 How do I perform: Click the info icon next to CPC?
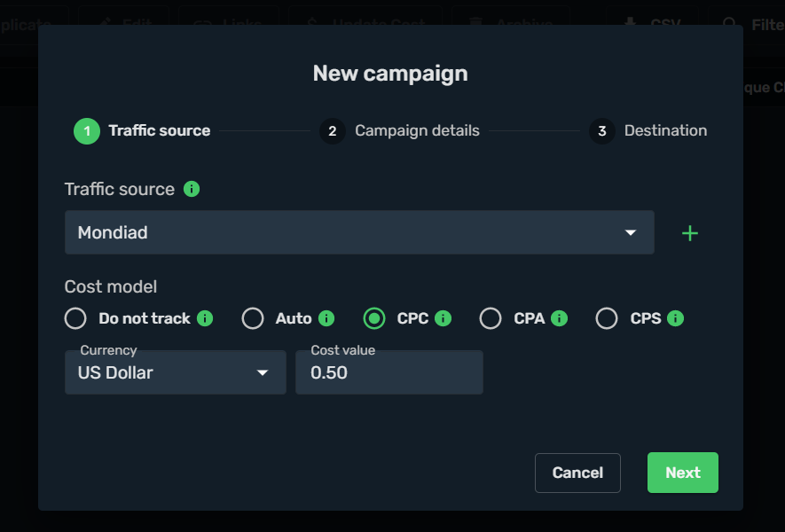tap(444, 318)
